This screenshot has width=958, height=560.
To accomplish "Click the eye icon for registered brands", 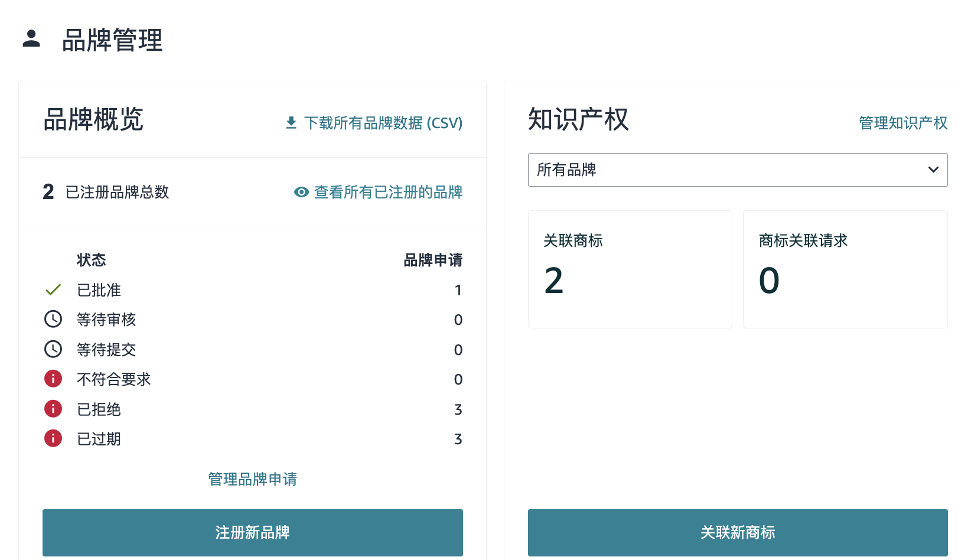I will [x=301, y=192].
